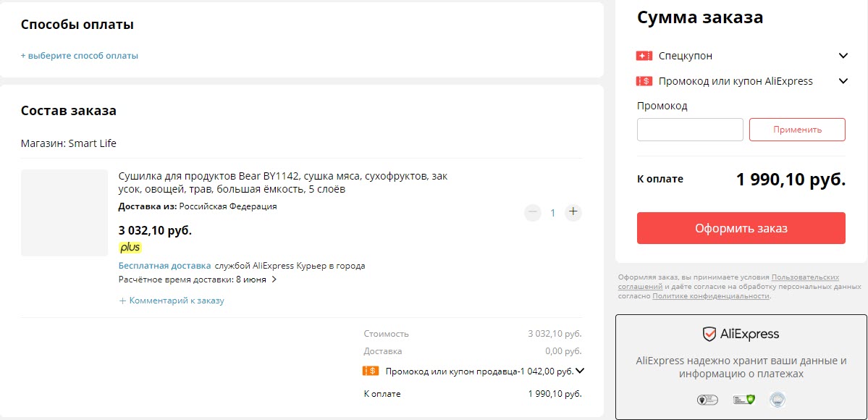Click the product thumbnail image
The image size is (868, 420).
tap(64, 213)
